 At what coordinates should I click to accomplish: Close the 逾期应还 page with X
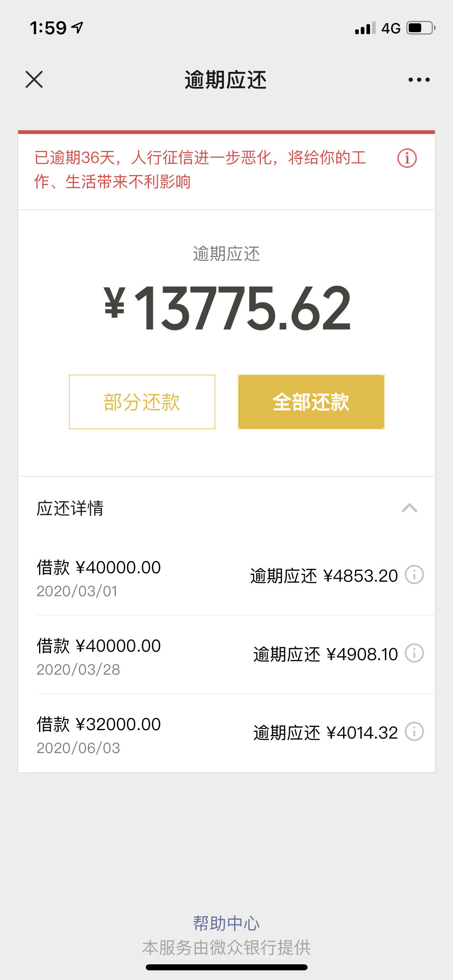[x=34, y=79]
